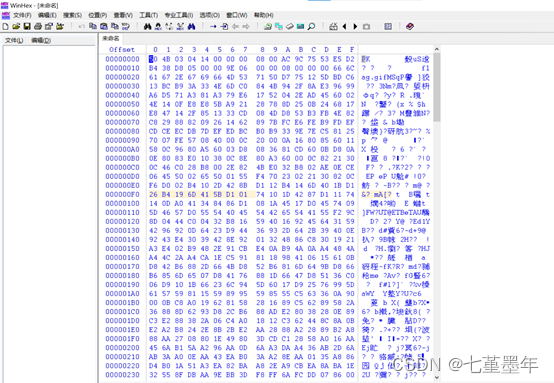Click the find hex values icon
Image resolution: width=554 pixels, height=383 pixels.
158,26
